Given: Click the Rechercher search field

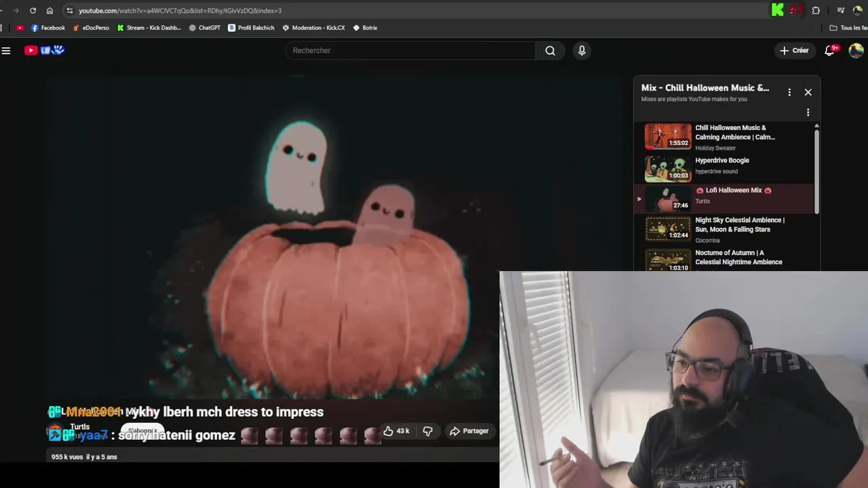Looking at the screenshot, I should 411,50.
